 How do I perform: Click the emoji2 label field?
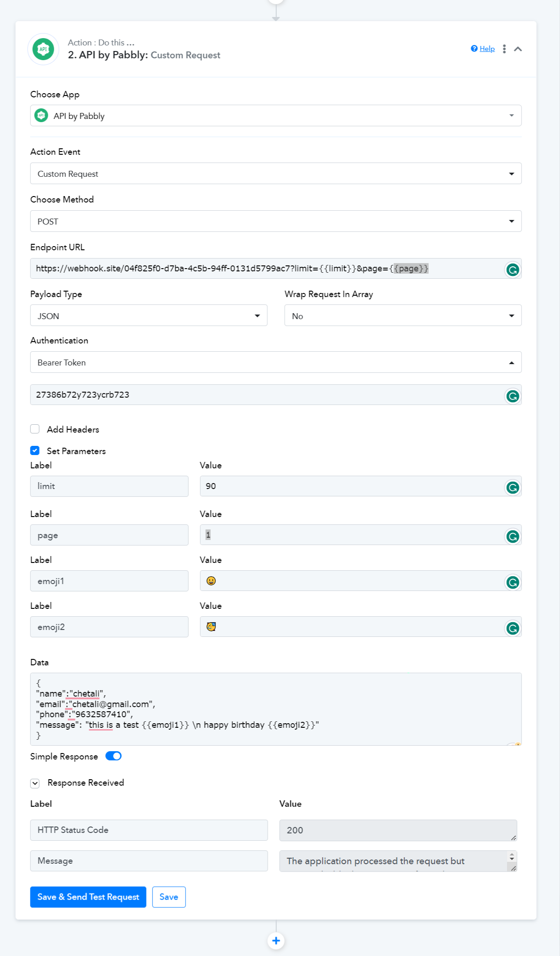click(109, 627)
